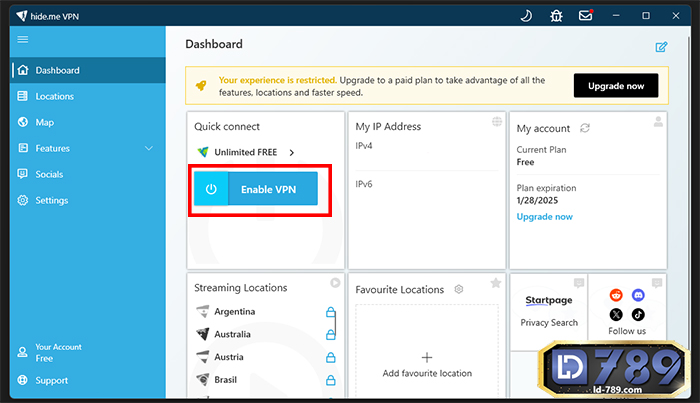The image size is (700, 403).
Task: Click the hide.me VPN logo in the title bar
Action: pyautogui.click(x=22, y=16)
